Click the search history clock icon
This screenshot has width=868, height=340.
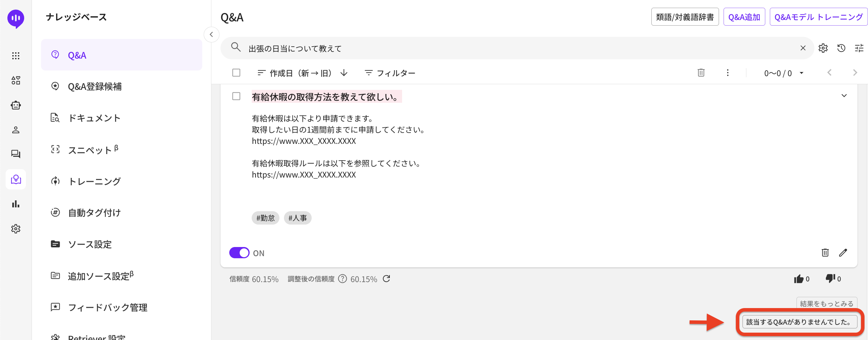(841, 48)
